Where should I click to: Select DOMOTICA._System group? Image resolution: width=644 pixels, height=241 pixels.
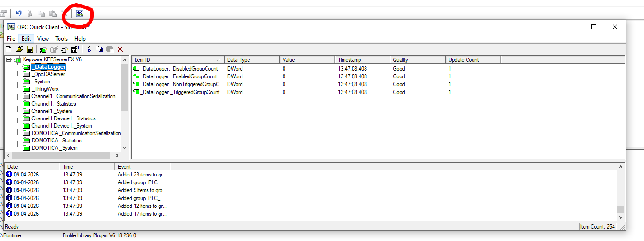[x=54, y=148]
